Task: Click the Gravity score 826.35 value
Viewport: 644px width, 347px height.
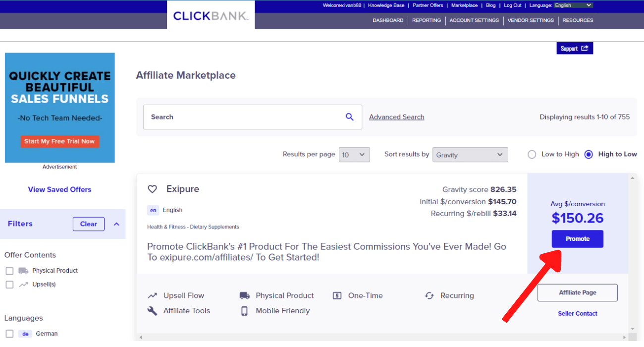Action: pos(503,189)
